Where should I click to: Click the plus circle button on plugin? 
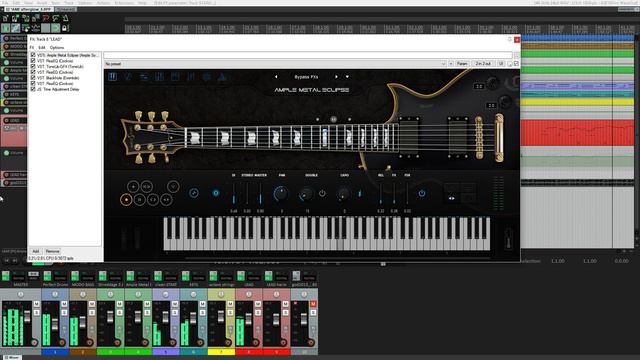133,187
